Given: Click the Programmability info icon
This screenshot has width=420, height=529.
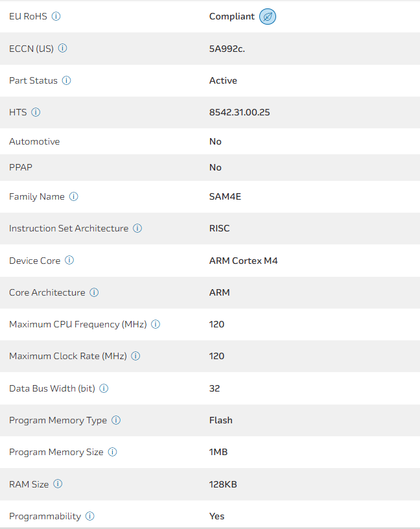Looking at the screenshot, I should pos(90,516).
